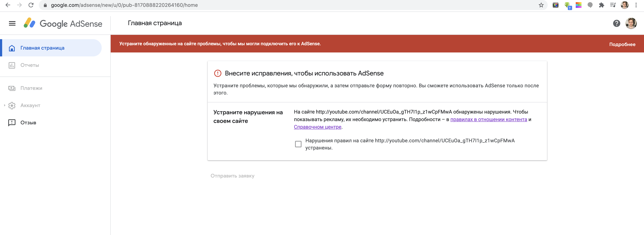This screenshot has width=644, height=235.
Task: Open Платежи in sidebar
Action: coord(31,88)
